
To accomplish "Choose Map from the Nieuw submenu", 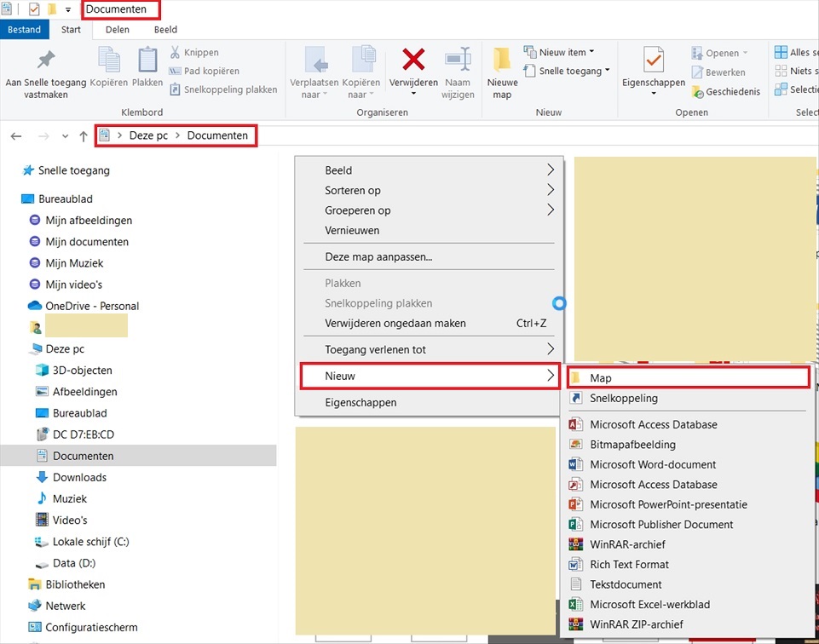I will point(601,377).
